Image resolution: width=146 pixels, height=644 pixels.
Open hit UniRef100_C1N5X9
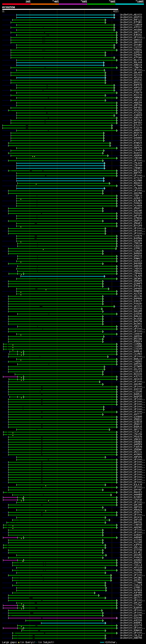point(131,25)
